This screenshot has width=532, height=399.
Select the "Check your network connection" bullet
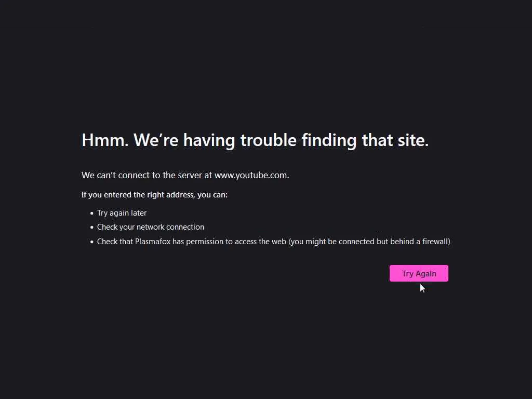tap(151, 227)
